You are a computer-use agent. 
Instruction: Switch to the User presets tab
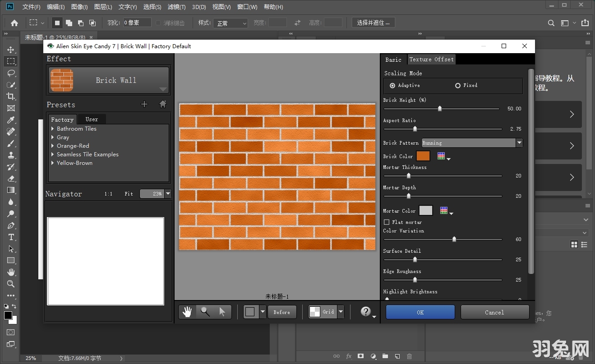[92, 119]
